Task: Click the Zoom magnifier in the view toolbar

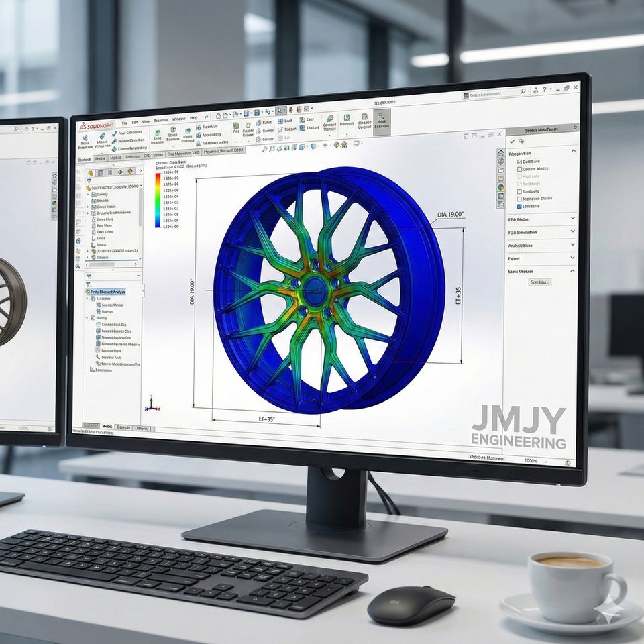Action: 266,149
